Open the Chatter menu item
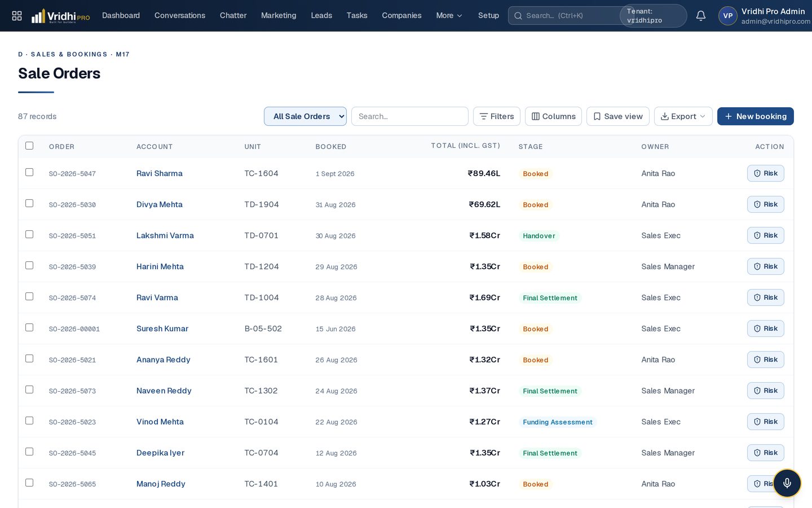Viewport: 812px width, 508px height. [x=233, y=16]
